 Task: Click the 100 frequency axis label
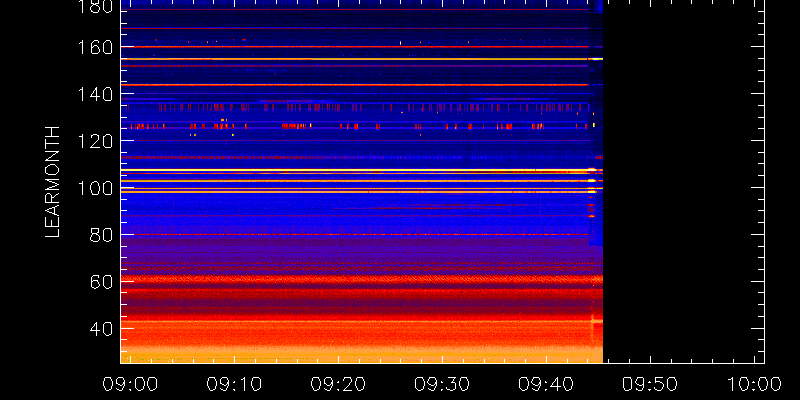(95, 188)
